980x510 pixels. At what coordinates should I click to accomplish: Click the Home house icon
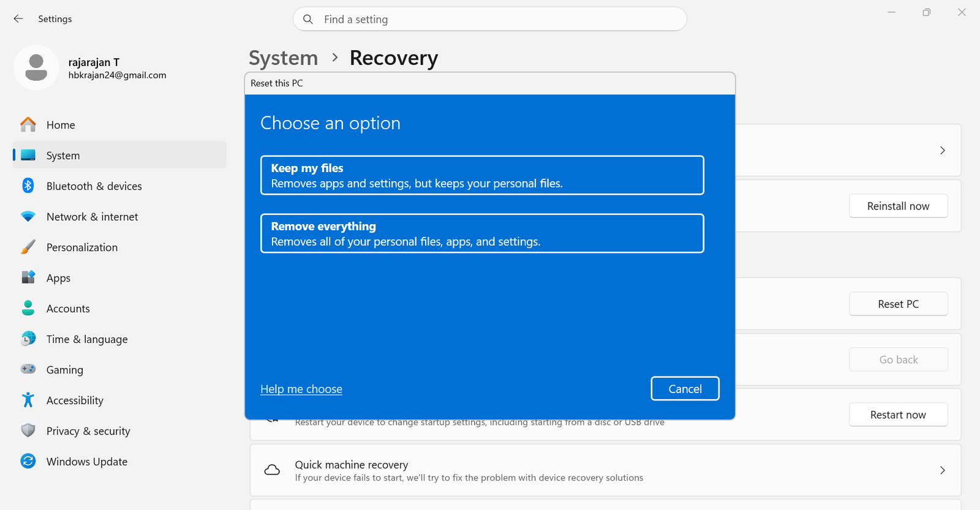(28, 125)
